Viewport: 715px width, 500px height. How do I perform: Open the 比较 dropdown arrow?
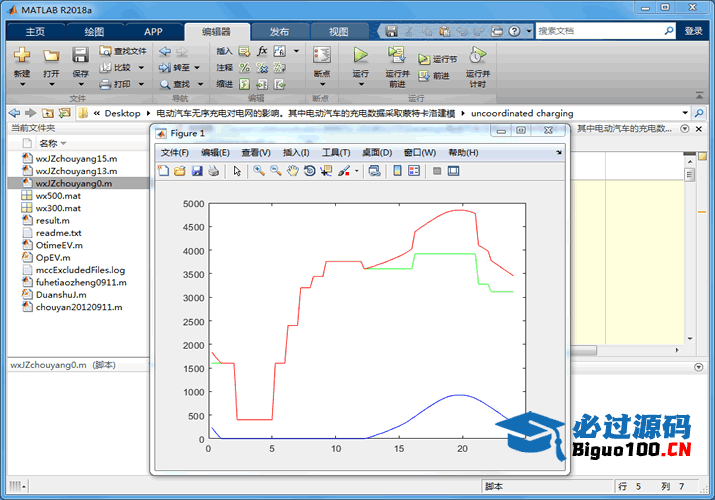[x=141, y=67]
